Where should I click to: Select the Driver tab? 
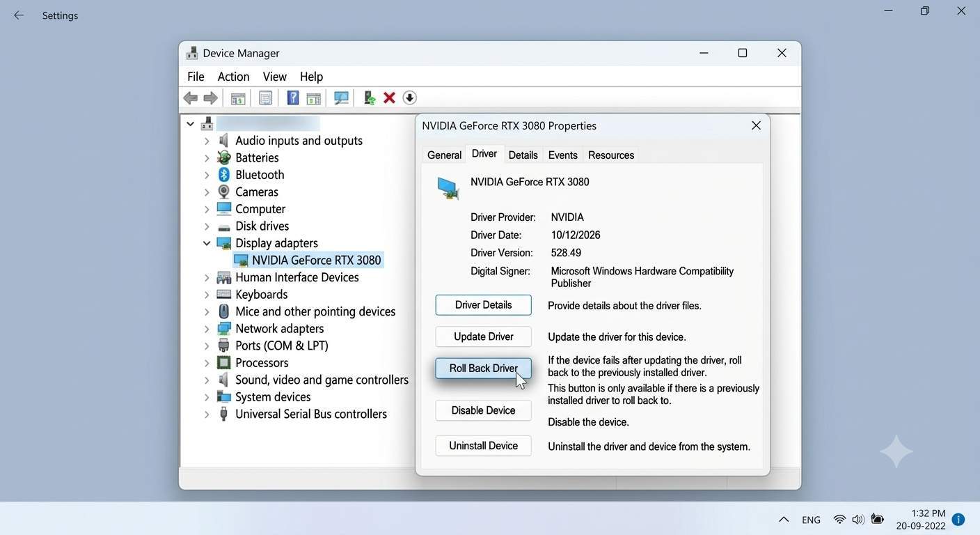(484, 154)
